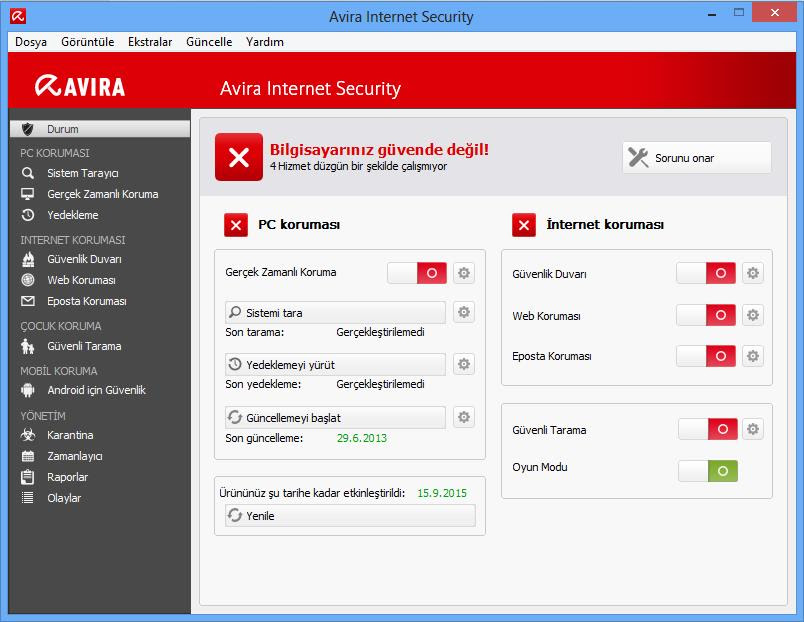Click the Eposta Koruması envelope icon in sidebar

coord(28,301)
